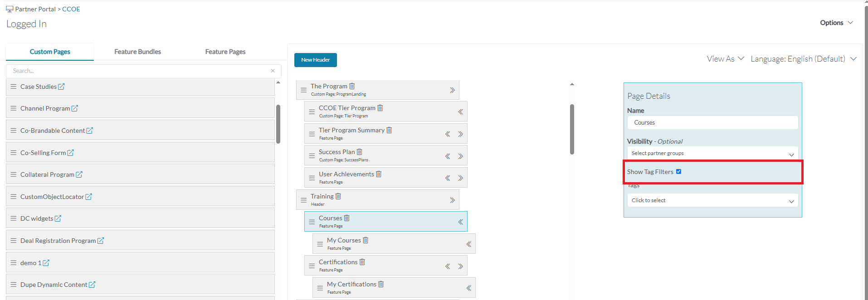Open Case Studies external link icon

point(61,87)
